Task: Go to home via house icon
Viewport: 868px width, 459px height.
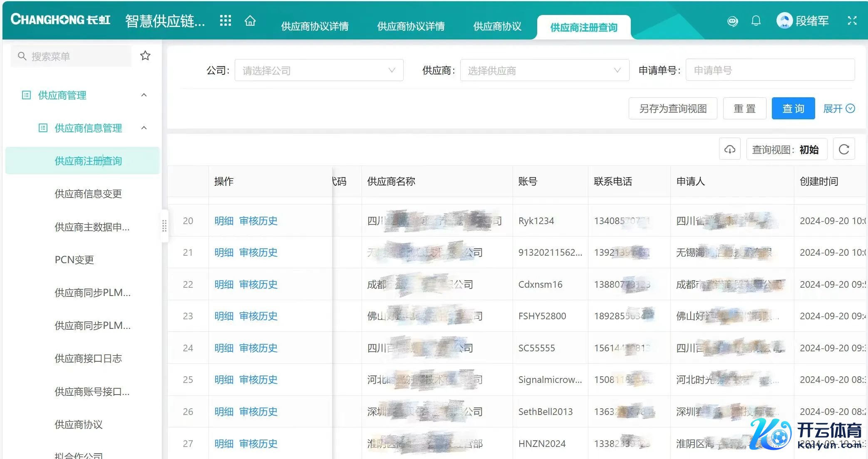Action: (x=250, y=20)
